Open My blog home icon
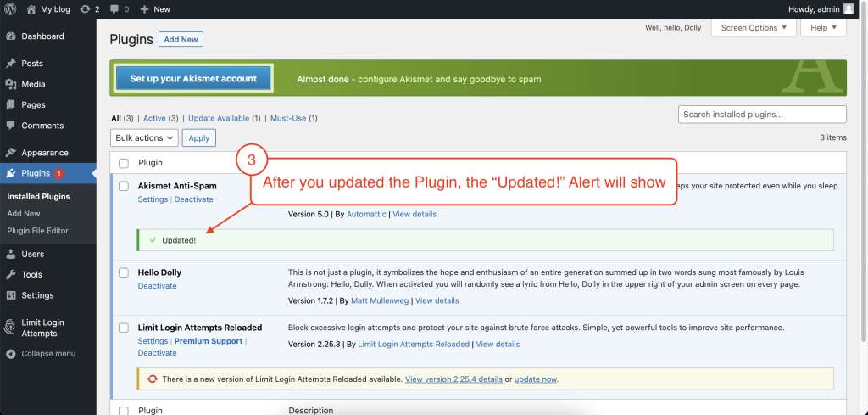Screen dimensions: 868x415 31,8
